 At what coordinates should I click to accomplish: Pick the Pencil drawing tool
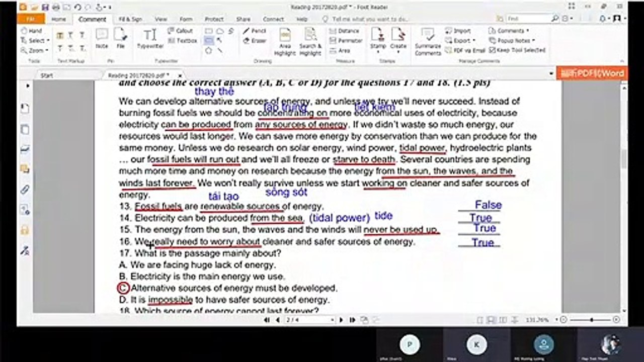coord(254,31)
